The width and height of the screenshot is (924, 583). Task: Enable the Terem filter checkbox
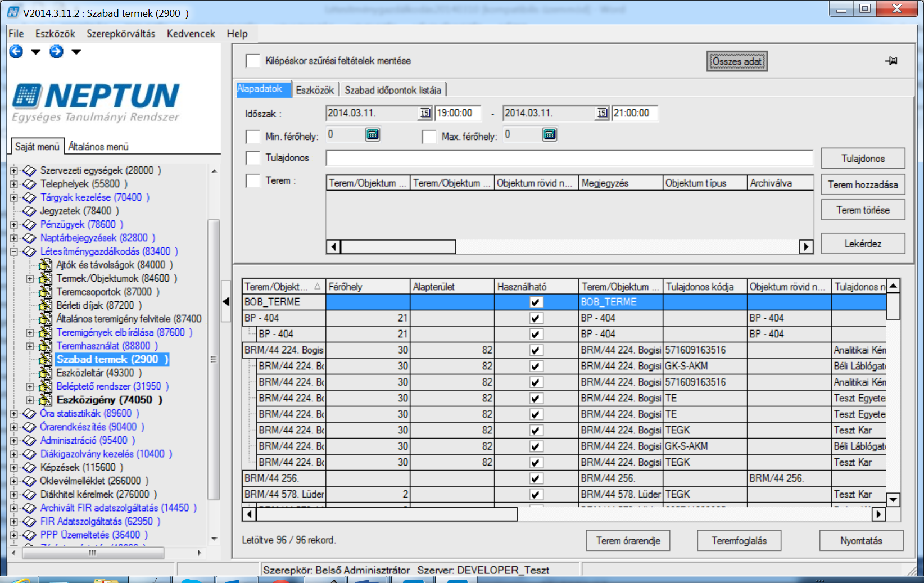253,180
